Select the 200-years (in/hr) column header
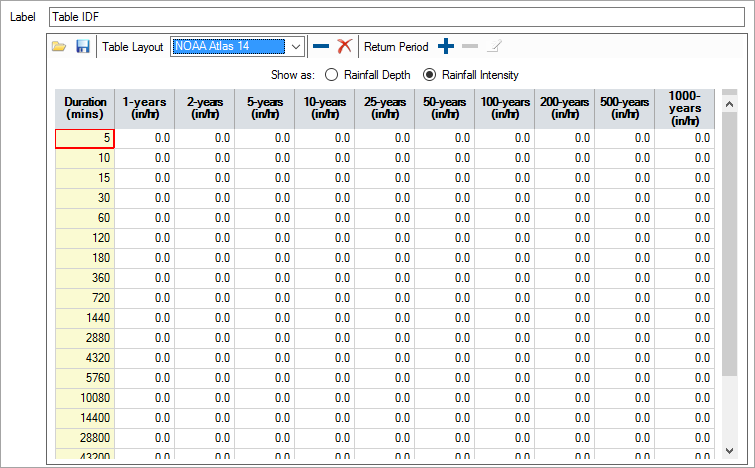This screenshot has height=468, width=755. click(x=564, y=109)
